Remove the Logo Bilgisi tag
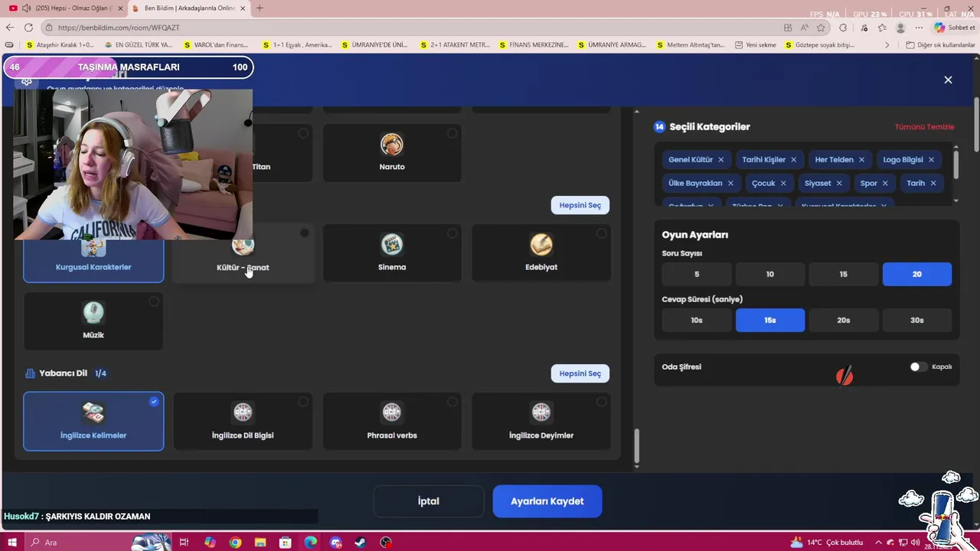 coord(931,160)
